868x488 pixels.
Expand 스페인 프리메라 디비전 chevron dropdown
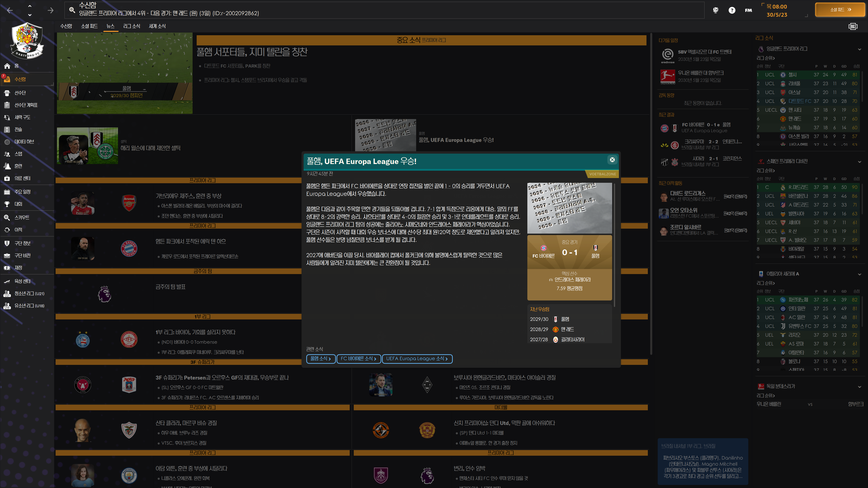(859, 162)
